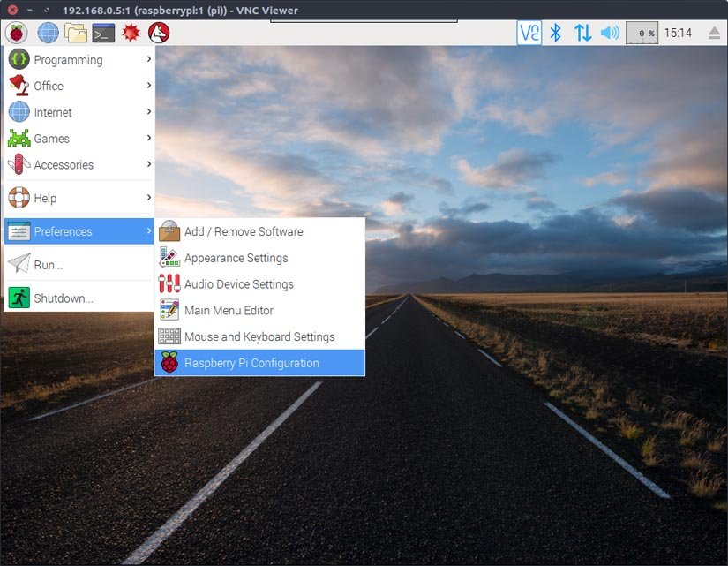
Task: Open the Wolfram Language desktop
Action: tap(159, 33)
